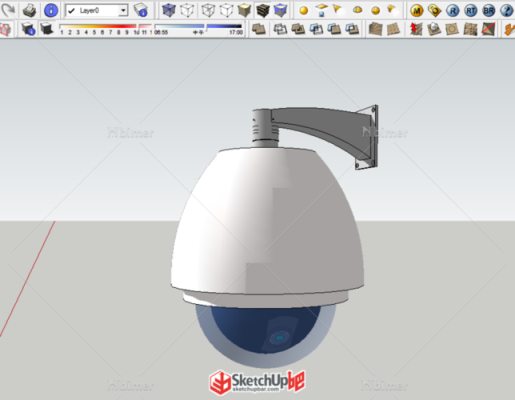The width and height of the screenshot is (515, 400).
Task: Select Sandbox From Contours tool
Action: (375, 29)
